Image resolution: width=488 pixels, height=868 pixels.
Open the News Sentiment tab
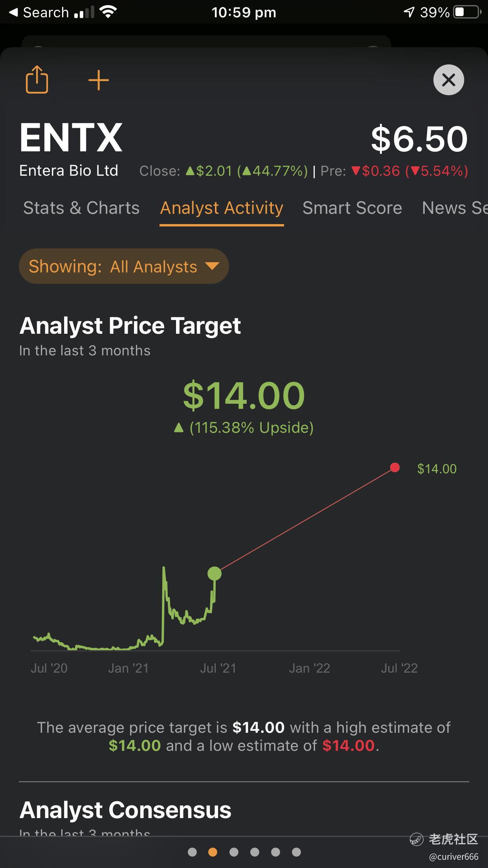pyautogui.click(x=455, y=208)
